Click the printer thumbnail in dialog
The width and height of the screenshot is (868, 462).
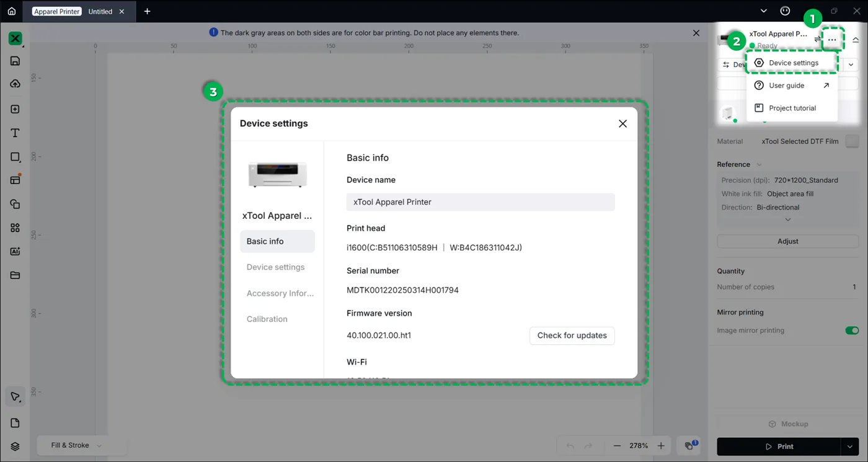click(x=277, y=175)
